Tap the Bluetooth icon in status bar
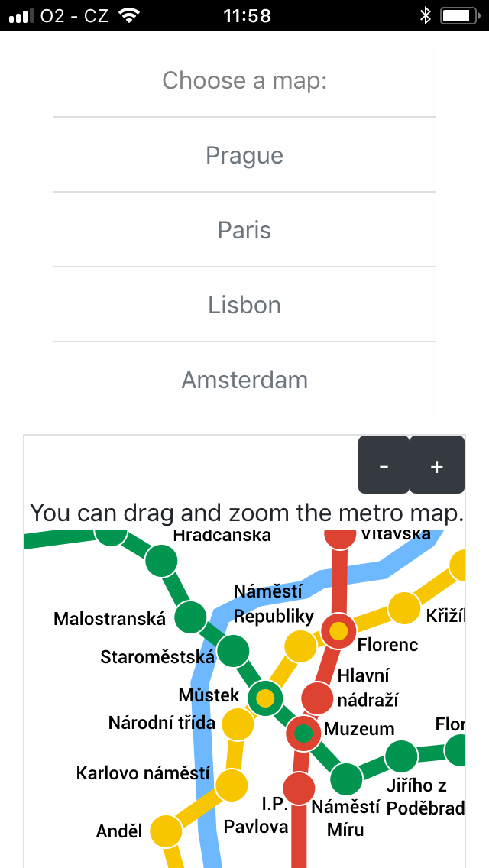 point(426,15)
